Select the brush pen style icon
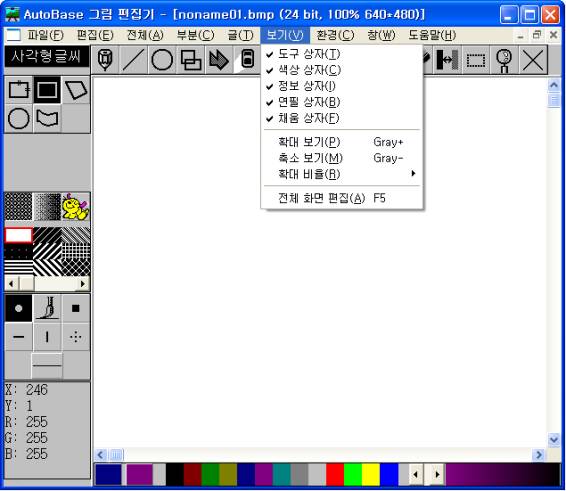The image size is (566, 491). (x=47, y=308)
